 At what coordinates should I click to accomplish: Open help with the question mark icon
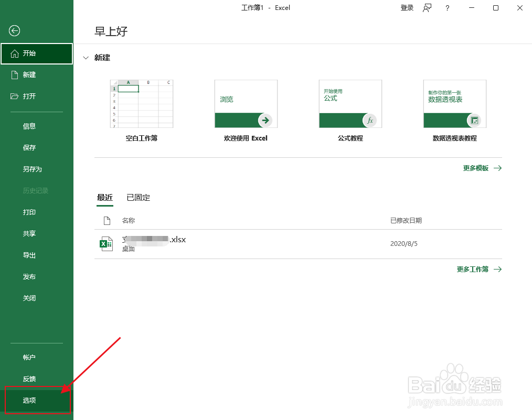click(x=448, y=8)
